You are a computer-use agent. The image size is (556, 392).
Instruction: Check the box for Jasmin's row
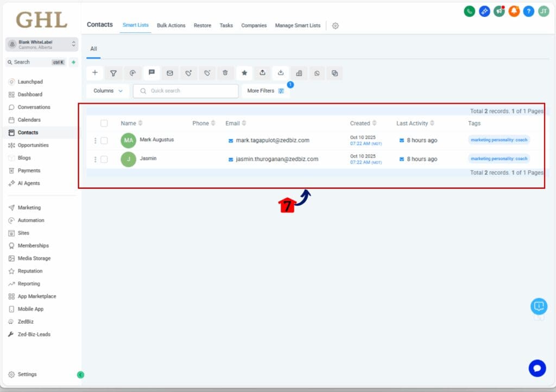click(x=104, y=160)
